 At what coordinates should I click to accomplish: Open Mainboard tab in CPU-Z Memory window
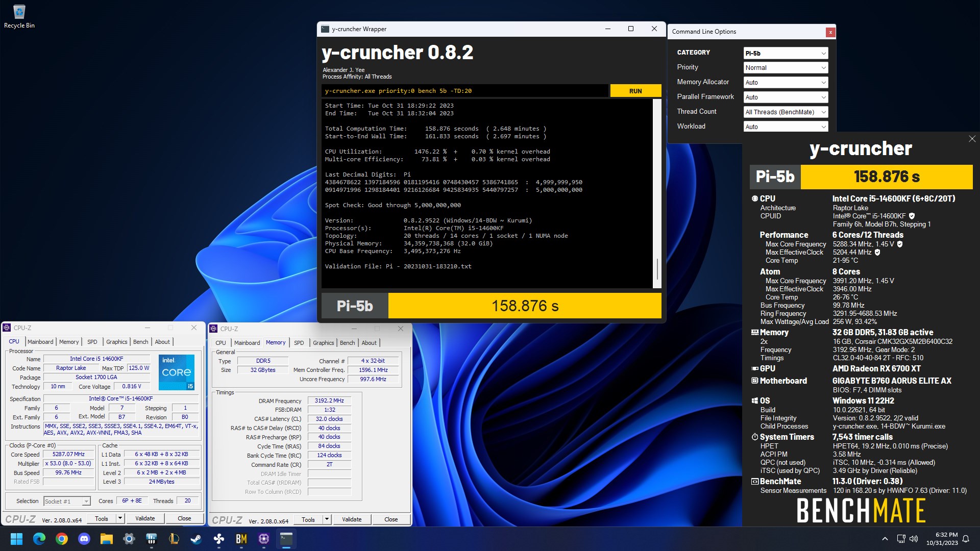(247, 343)
